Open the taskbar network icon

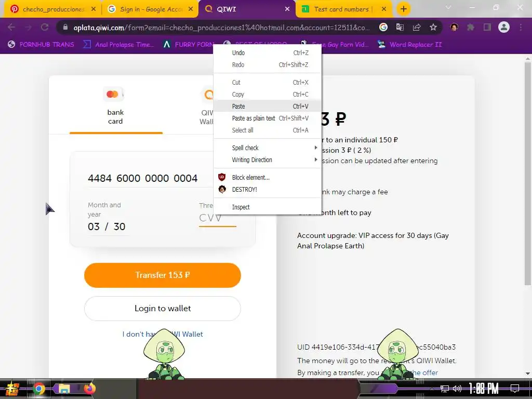(445, 389)
